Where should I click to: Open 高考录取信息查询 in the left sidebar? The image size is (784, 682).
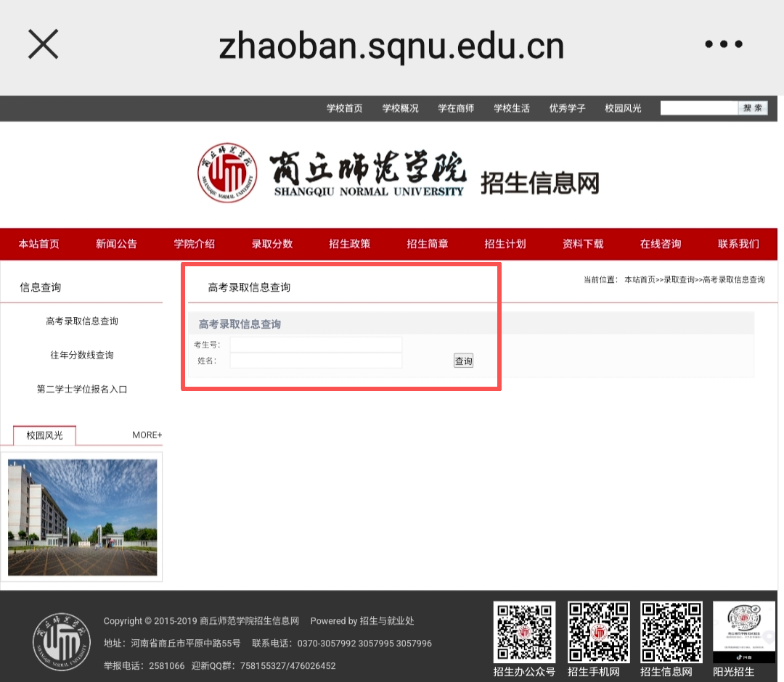coord(82,321)
